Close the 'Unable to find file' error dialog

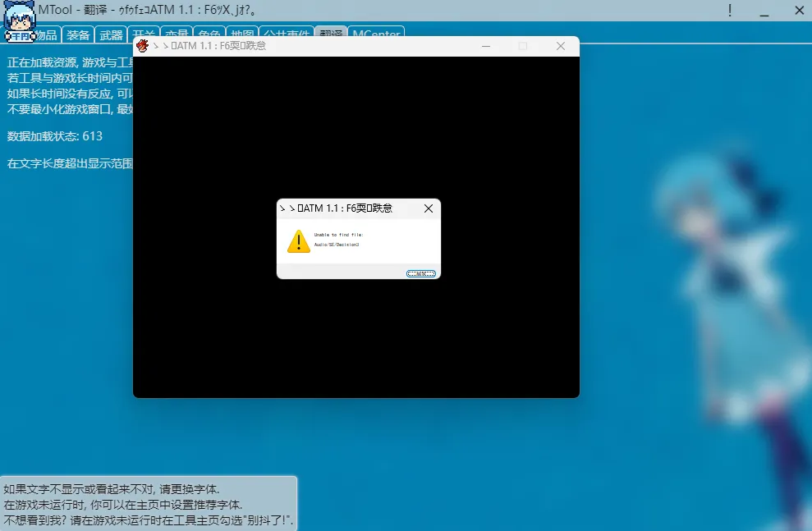coord(428,208)
